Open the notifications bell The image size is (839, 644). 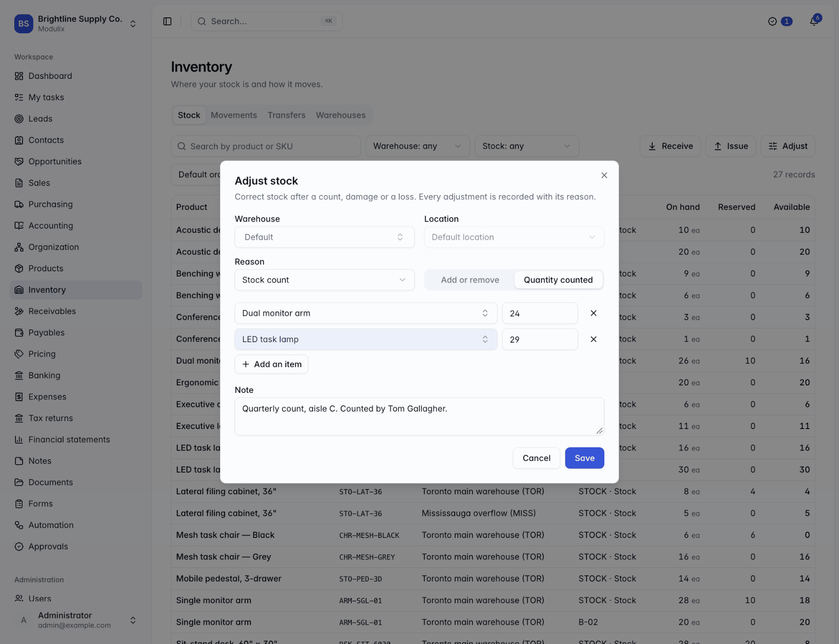coord(814,21)
